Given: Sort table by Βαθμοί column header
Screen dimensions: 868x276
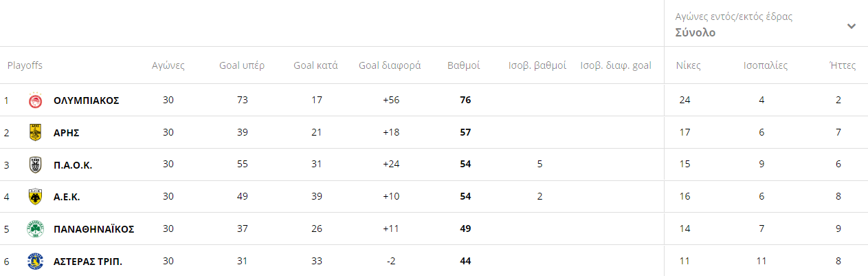Looking at the screenshot, I should [x=464, y=66].
